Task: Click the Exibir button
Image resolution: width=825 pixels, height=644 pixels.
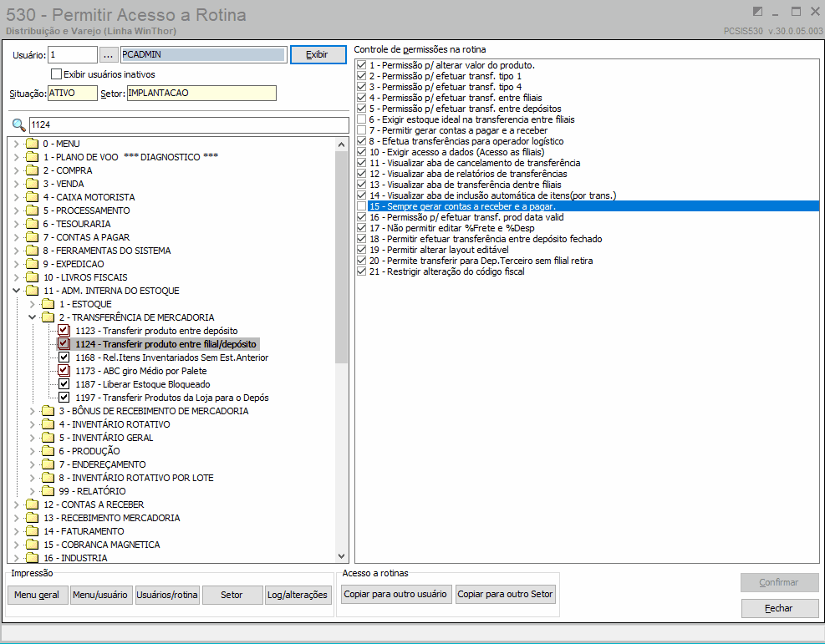Action: (318, 54)
